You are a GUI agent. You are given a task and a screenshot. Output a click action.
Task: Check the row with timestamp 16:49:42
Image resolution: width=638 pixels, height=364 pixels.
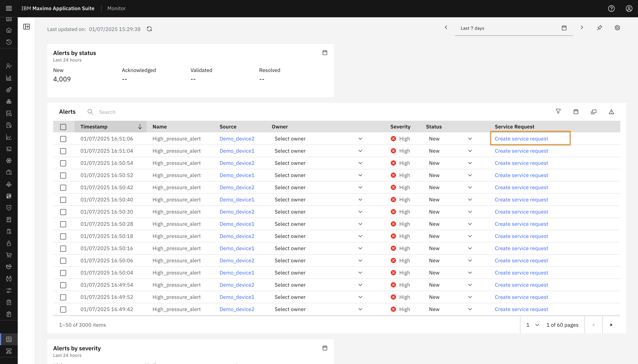[x=63, y=310]
